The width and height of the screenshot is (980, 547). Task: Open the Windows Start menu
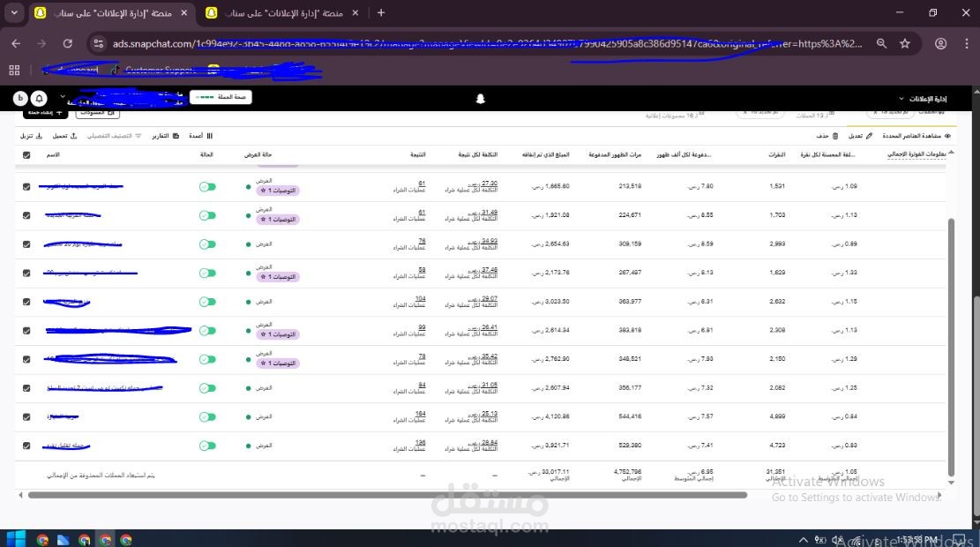pos(15,539)
